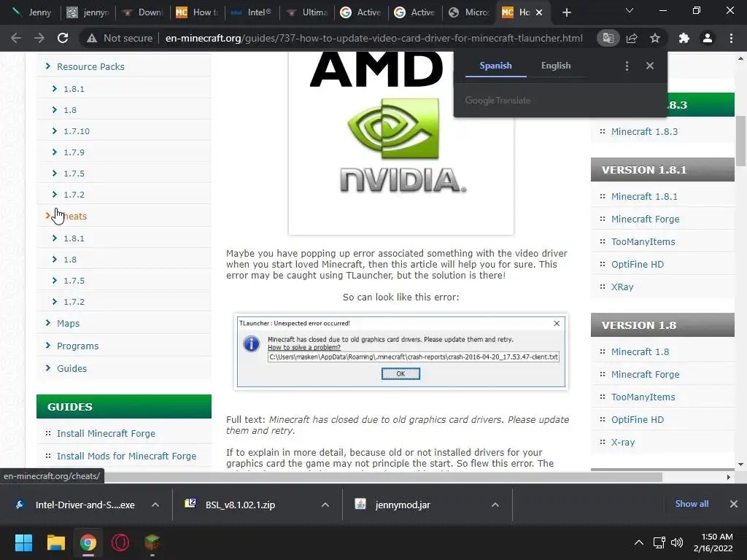The image size is (747, 560).
Task: Close the active MC tab
Action: point(539,13)
